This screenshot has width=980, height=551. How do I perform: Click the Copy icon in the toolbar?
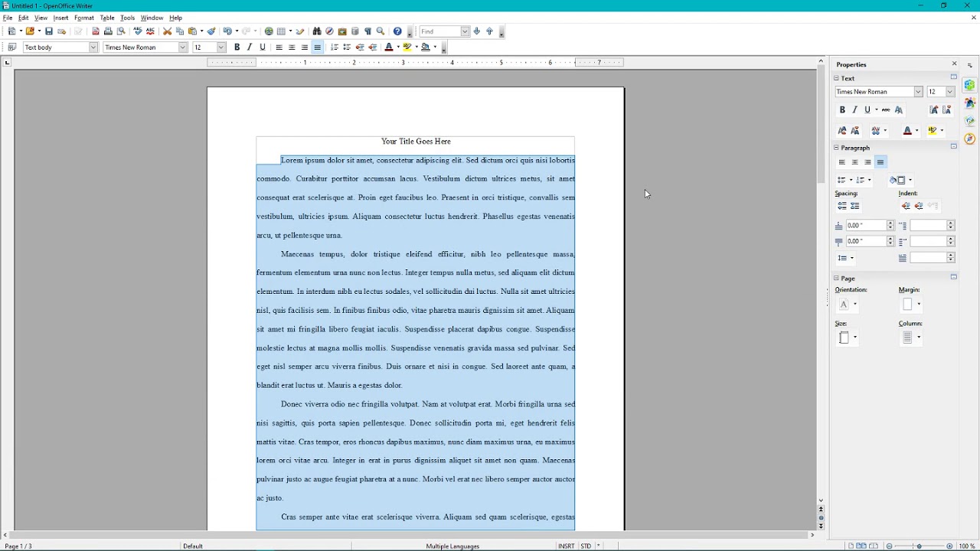coord(180,31)
